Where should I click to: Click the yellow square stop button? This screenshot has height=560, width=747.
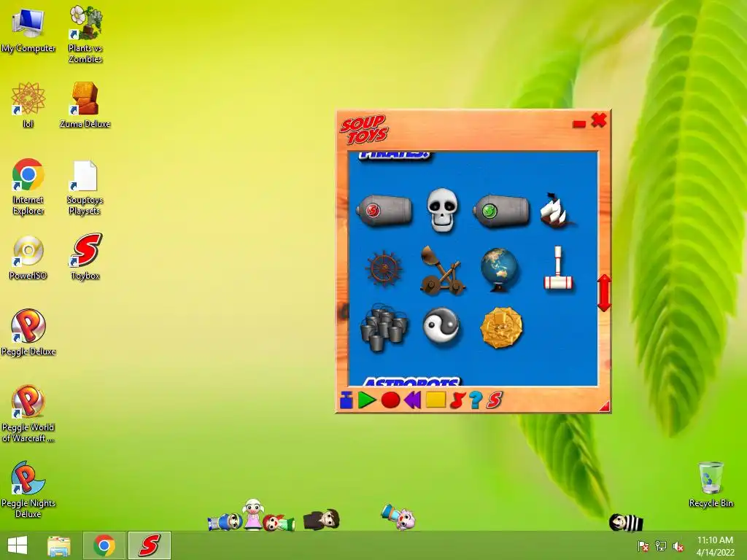436,400
